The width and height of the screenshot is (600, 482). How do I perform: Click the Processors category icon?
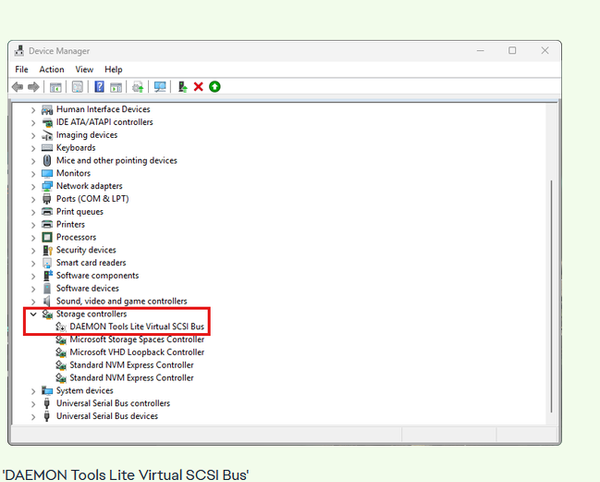point(47,237)
